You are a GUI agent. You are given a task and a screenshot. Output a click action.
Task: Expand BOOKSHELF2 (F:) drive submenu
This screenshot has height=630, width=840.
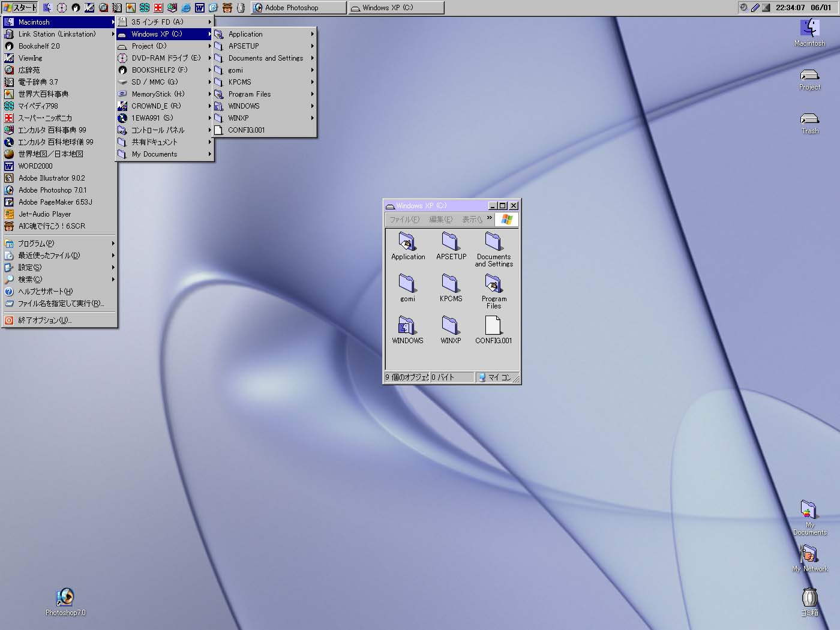point(164,70)
